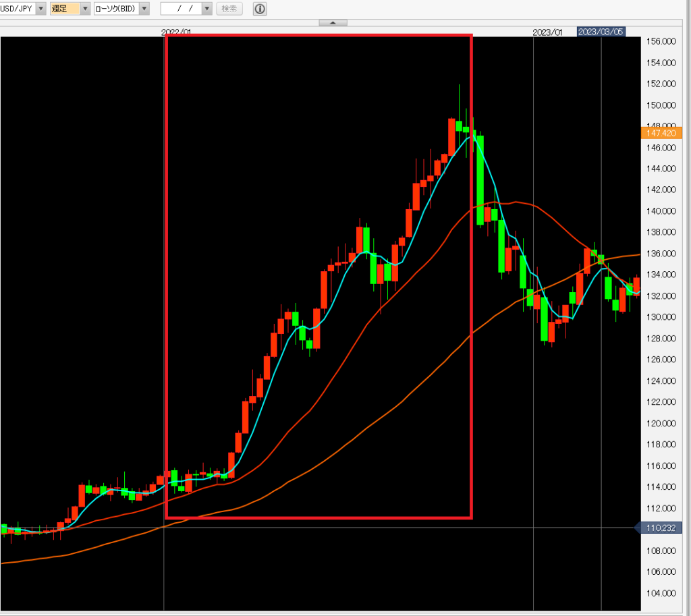The image size is (691, 616).
Task: Click the 104.000 price axis label
Action: click(x=661, y=593)
